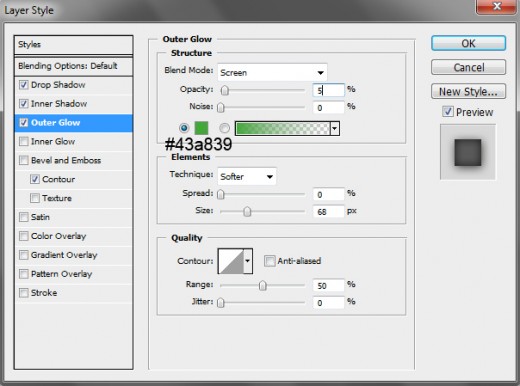
Task: Uncheck the Outer Glow checkbox
Action: [24, 123]
